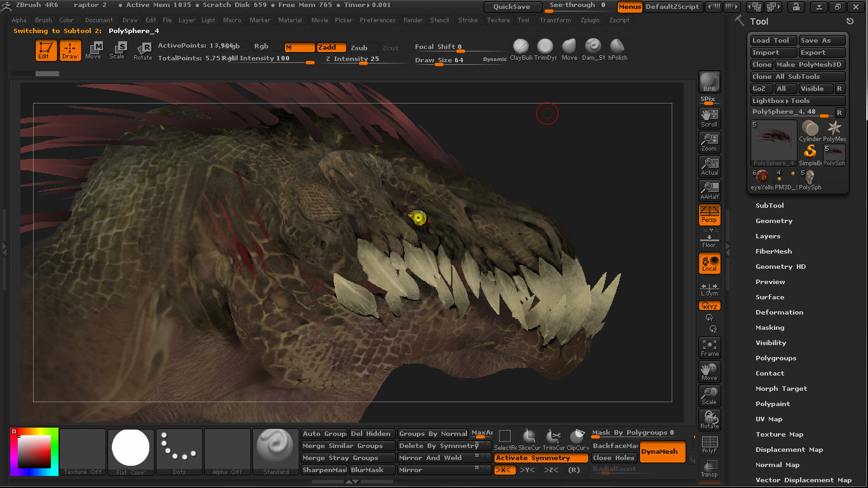Viewport: 868px width, 488px height.
Task: Select the ClayBuildup brush
Action: (x=520, y=46)
